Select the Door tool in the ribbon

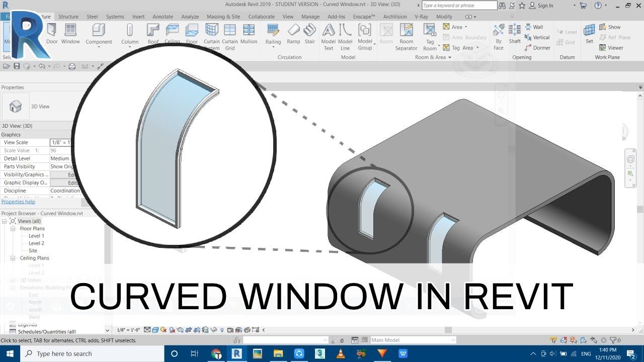pos(52,34)
